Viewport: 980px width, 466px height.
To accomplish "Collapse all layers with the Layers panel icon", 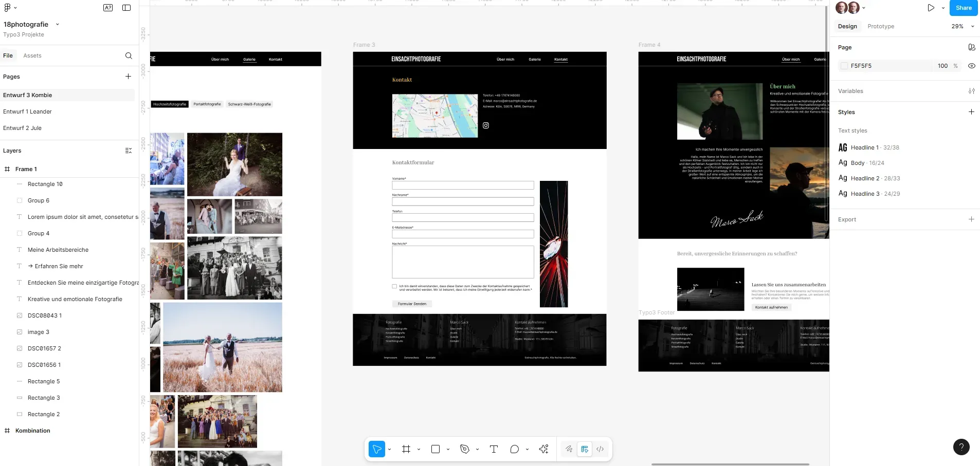I will [x=129, y=151].
